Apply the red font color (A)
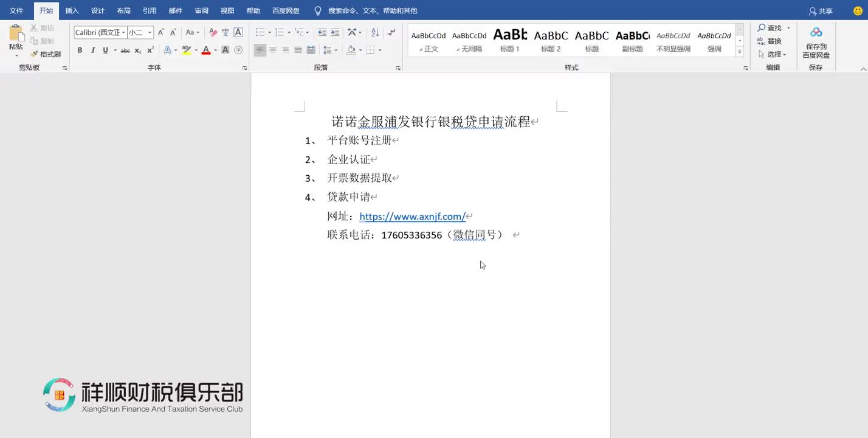Screen dimensions: 868x438 pyautogui.click(x=206, y=50)
